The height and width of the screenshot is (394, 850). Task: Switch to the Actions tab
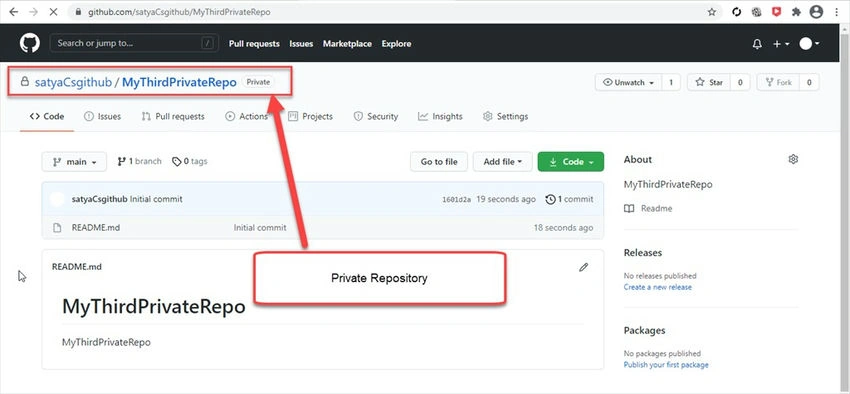point(247,117)
